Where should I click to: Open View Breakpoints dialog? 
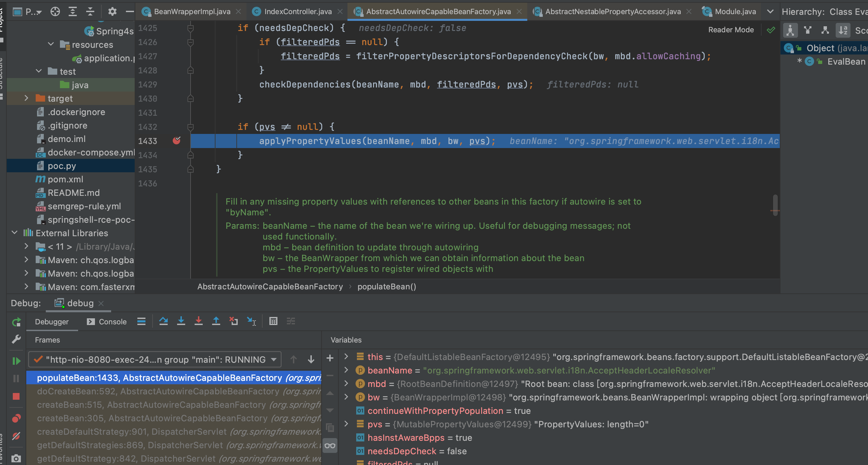tap(16, 419)
